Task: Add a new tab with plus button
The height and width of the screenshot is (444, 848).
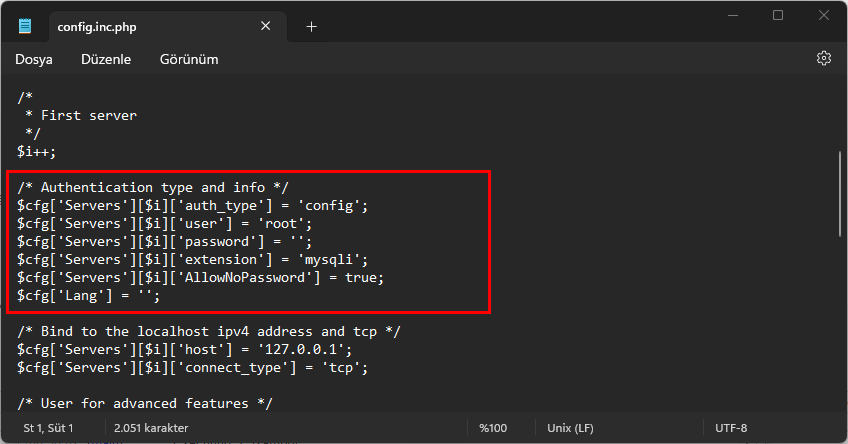Action: tap(312, 26)
